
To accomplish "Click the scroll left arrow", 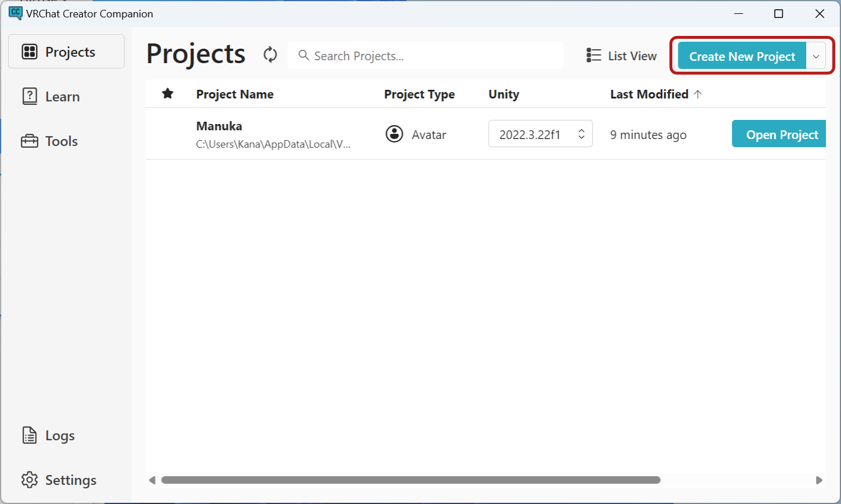I will [152, 480].
